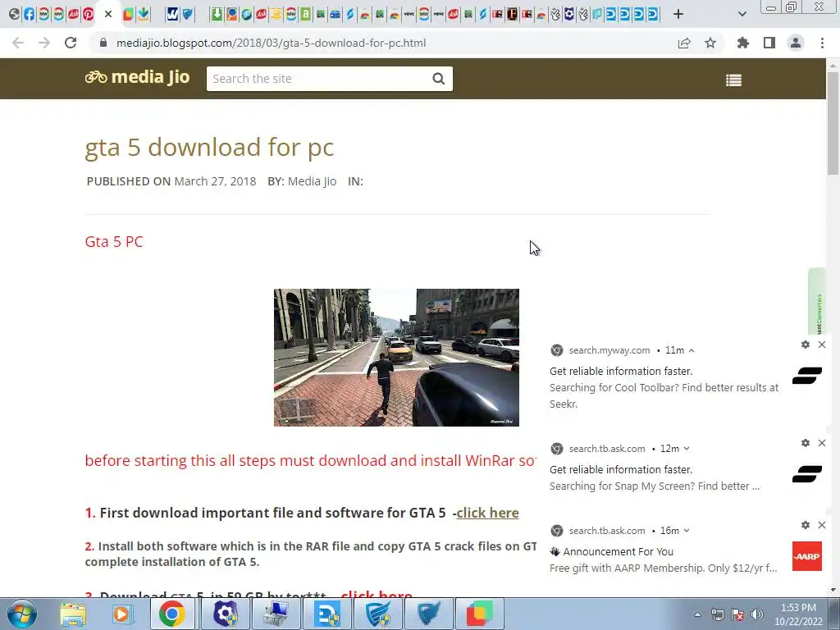Switch to the Facebook browser tab

29,15
